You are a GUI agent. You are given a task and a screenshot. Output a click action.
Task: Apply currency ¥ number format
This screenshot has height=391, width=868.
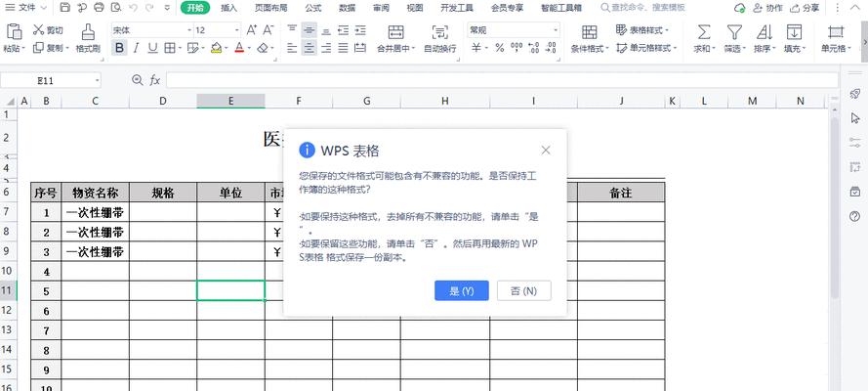476,48
